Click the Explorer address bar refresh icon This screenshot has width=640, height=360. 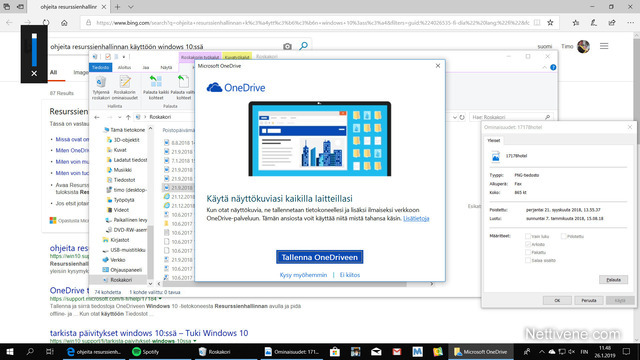[462, 117]
